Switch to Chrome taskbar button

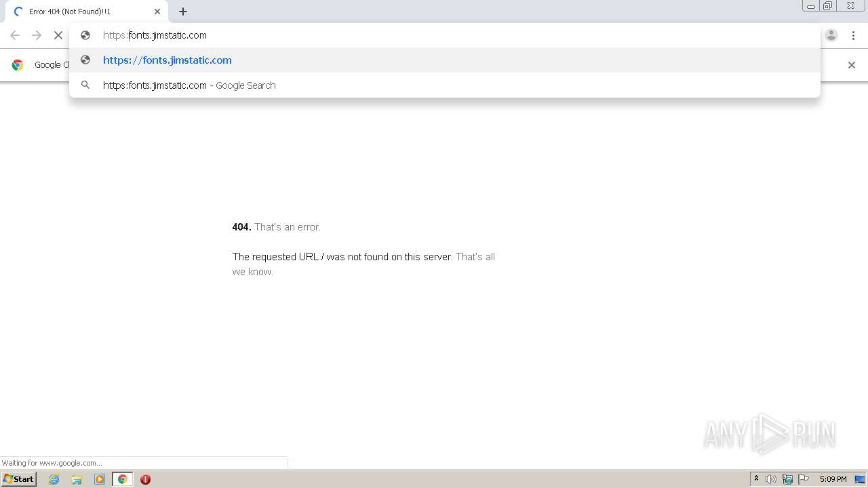pos(122,479)
